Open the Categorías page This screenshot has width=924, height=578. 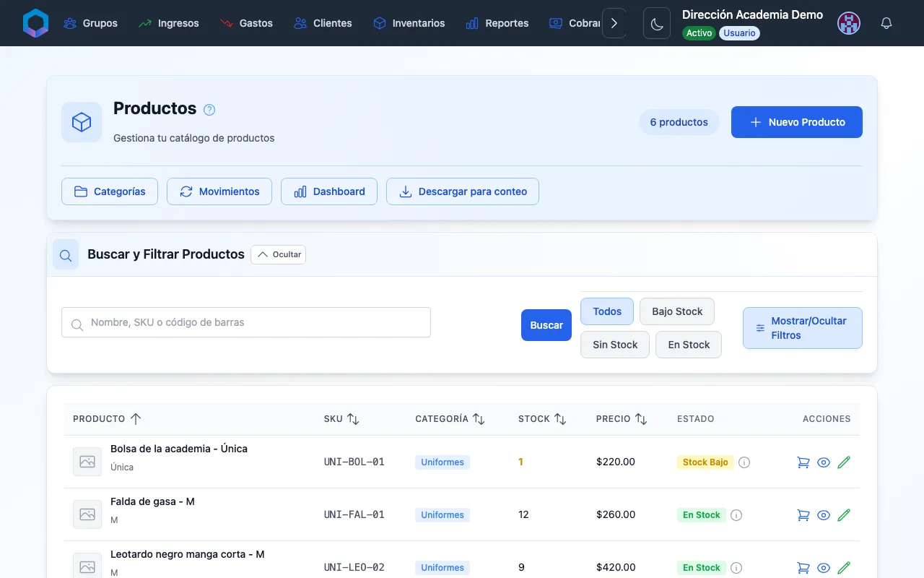[x=110, y=191]
